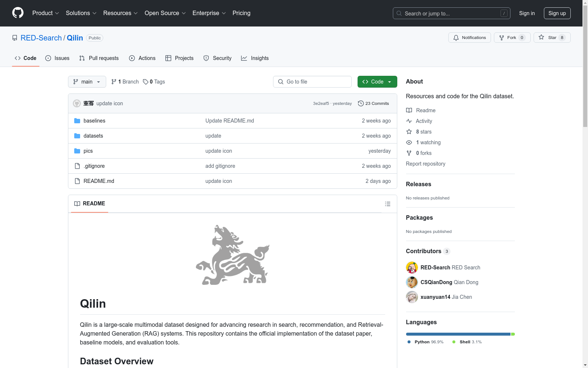Viewport: 588px width, 368px height.
Task: Open the main branch selector dropdown
Action: pos(87,82)
